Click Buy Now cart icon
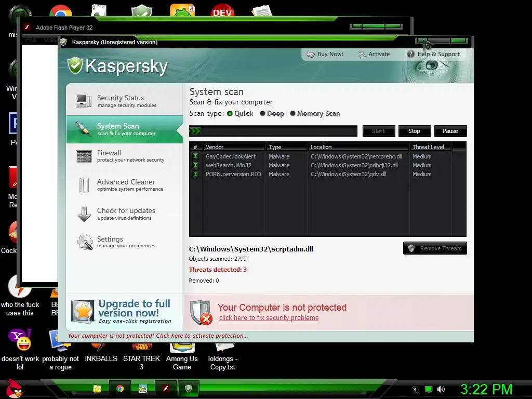The height and width of the screenshot is (399, 532). coord(311,54)
